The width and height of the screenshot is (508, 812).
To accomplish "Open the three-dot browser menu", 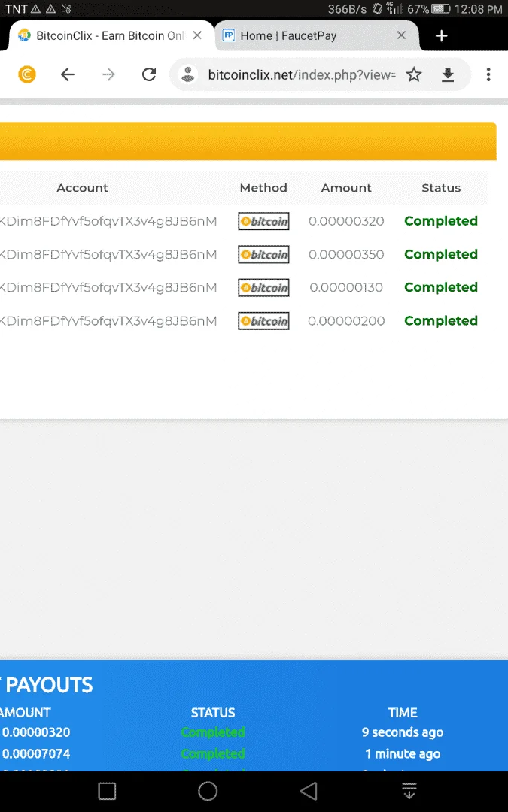I will [488, 74].
